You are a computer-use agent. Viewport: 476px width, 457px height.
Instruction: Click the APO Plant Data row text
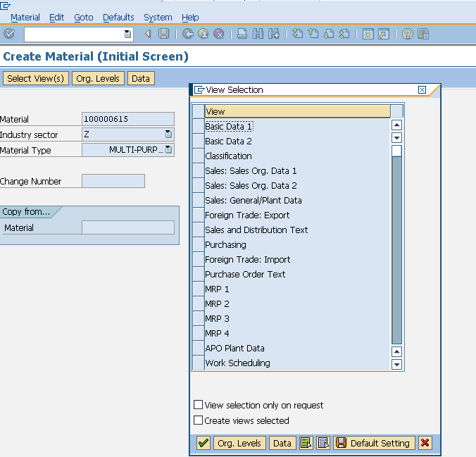click(234, 348)
